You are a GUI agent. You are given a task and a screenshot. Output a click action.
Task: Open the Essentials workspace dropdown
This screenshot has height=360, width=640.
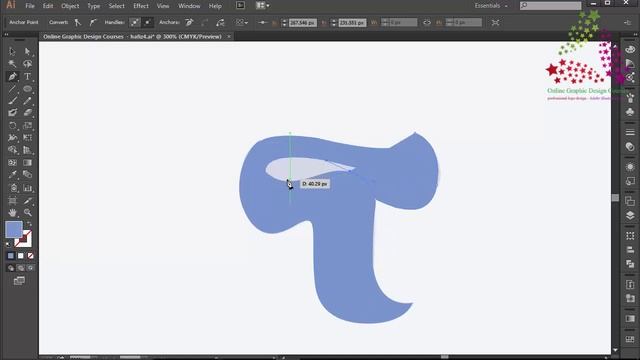tap(491, 6)
